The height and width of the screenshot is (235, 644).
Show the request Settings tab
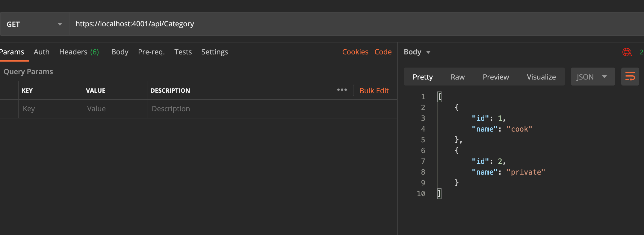[x=214, y=52]
